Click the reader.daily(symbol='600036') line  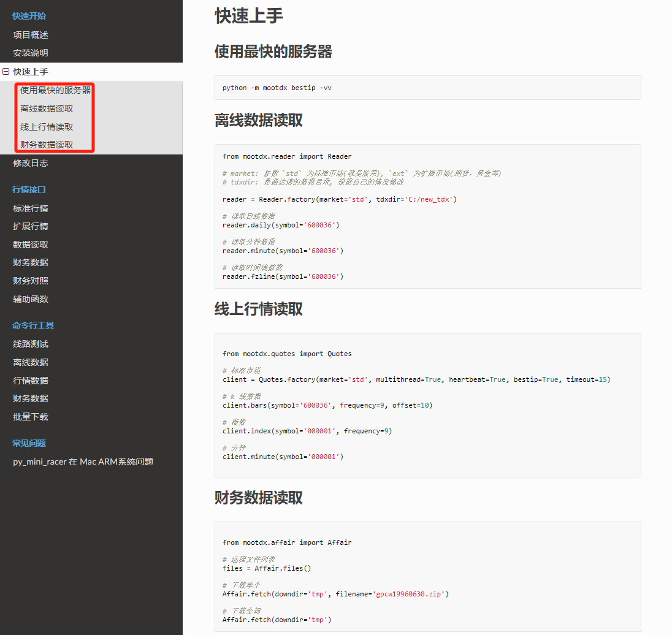coord(281,225)
